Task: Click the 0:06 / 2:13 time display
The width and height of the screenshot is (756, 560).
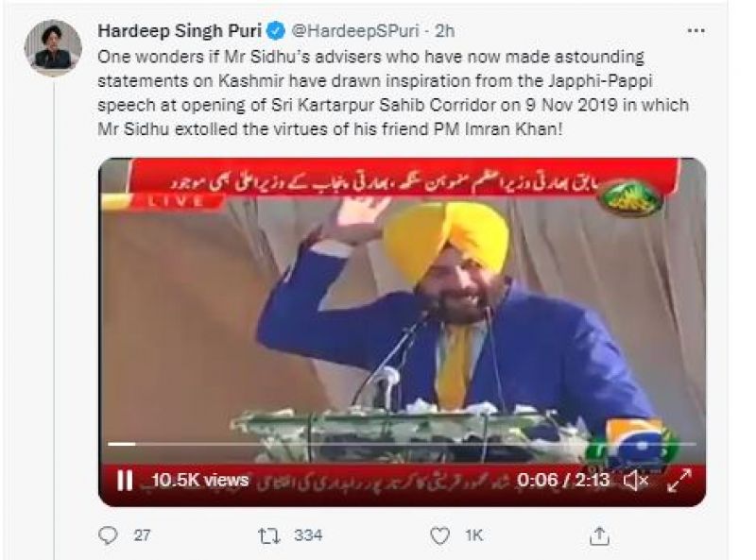Action: coord(563,480)
